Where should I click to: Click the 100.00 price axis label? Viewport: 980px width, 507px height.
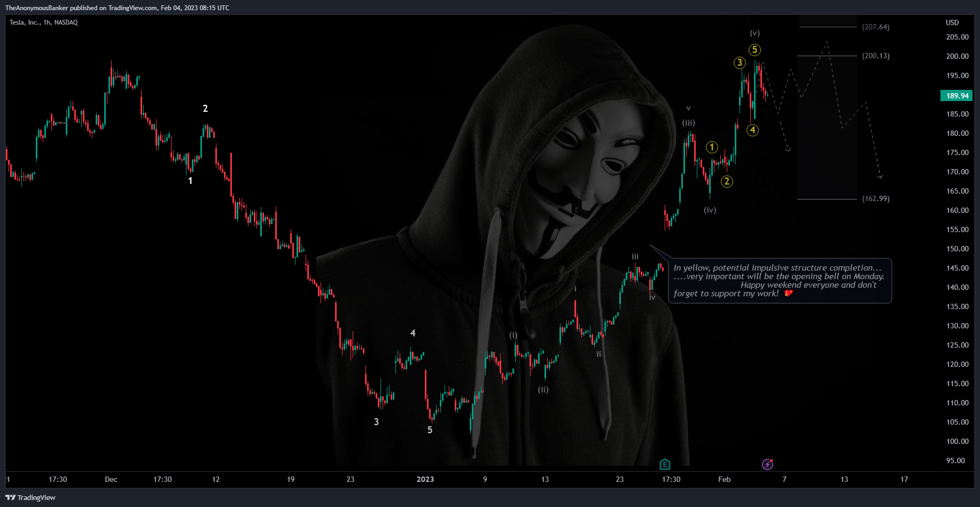957,441
